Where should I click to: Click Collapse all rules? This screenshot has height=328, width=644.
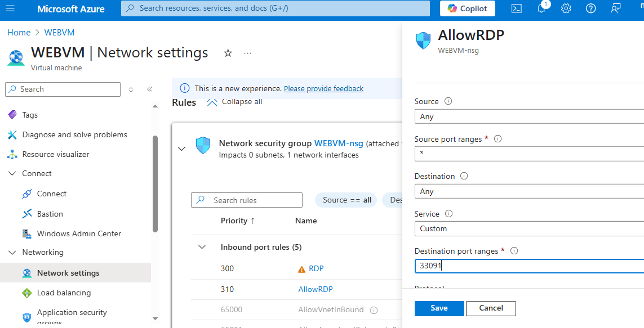point(234,102)
